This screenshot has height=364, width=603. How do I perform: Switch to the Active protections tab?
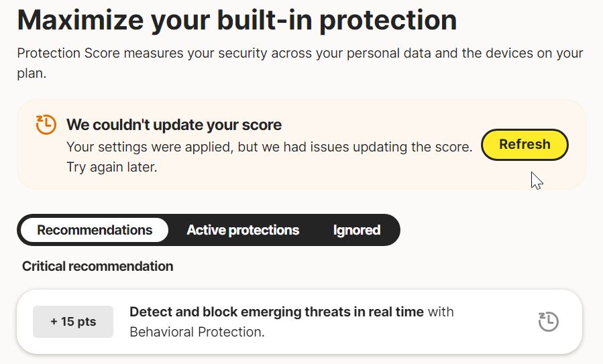click(243, 230)
